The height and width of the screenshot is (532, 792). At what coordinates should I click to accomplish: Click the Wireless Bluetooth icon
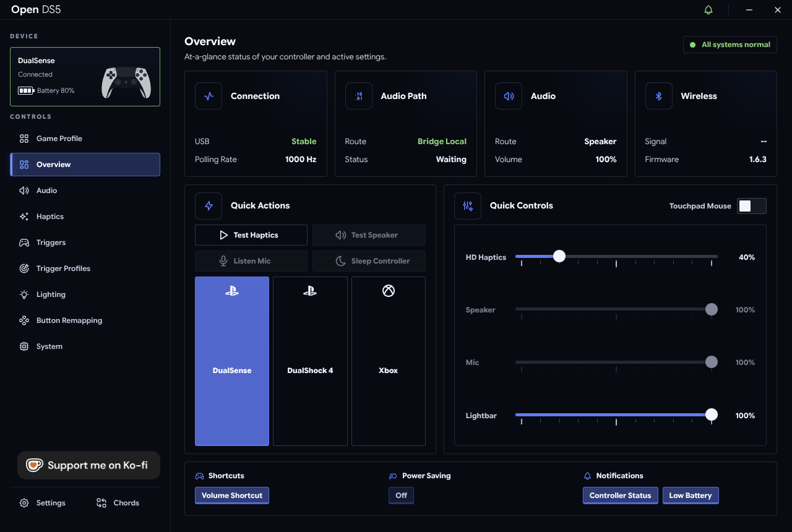pyautogui.click(x=659, y=96)
